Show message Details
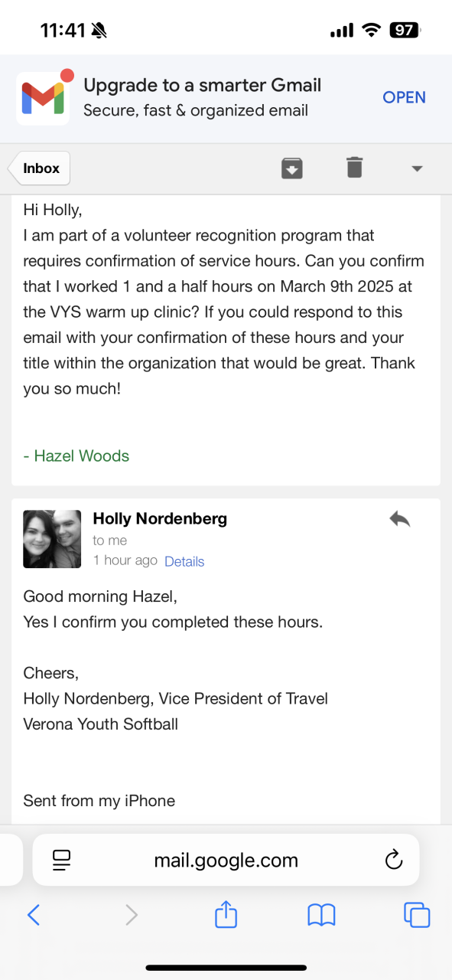This screenshot has width=452, height=980. [x=184, y=561]
